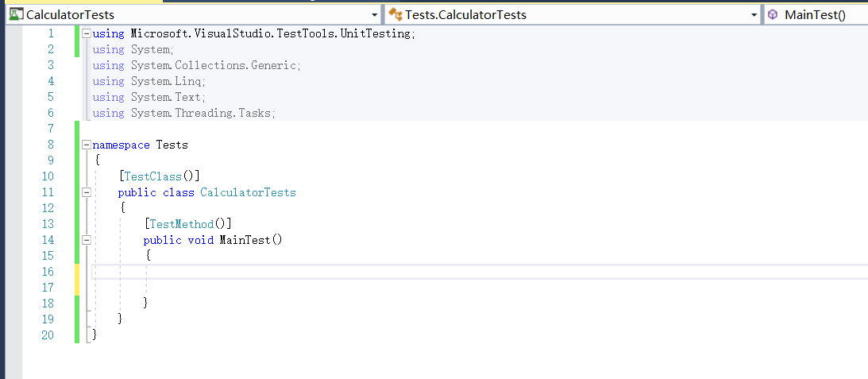Click line number 20 in the gutter
The width and height of the screenshot is (868, 379).
point(48,335)
